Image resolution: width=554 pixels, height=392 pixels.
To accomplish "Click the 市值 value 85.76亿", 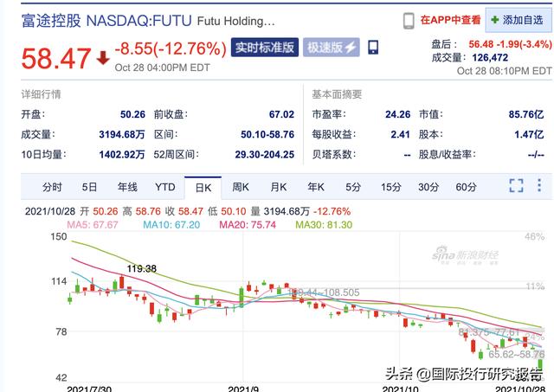I will point(526,114).
